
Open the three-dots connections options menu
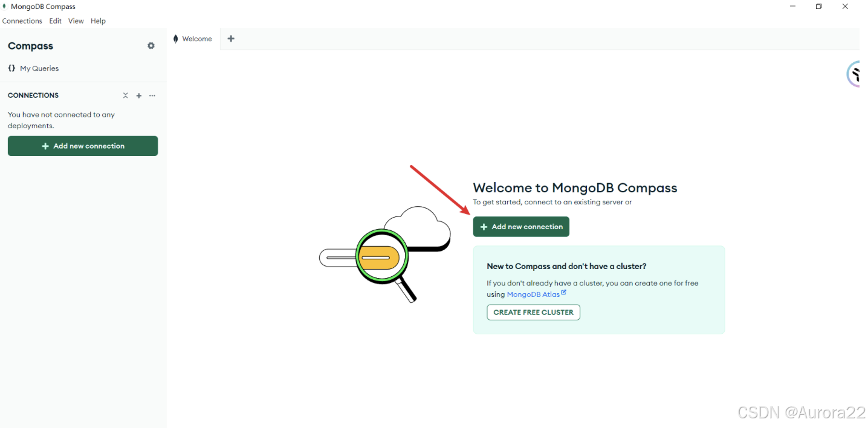click(152, 96)
